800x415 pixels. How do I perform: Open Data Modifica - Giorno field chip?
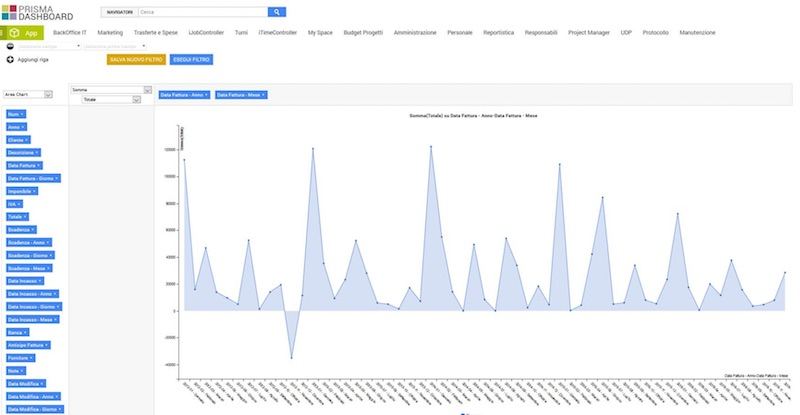(x=35, y=409)
